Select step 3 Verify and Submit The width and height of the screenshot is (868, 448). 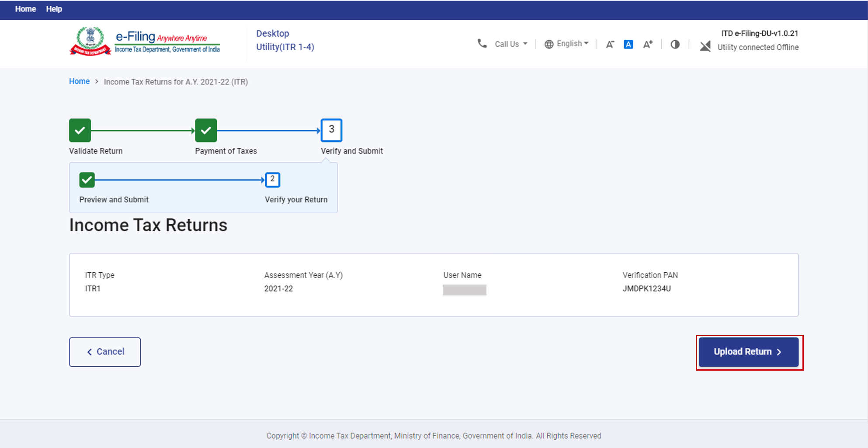[x=331, y=130]
